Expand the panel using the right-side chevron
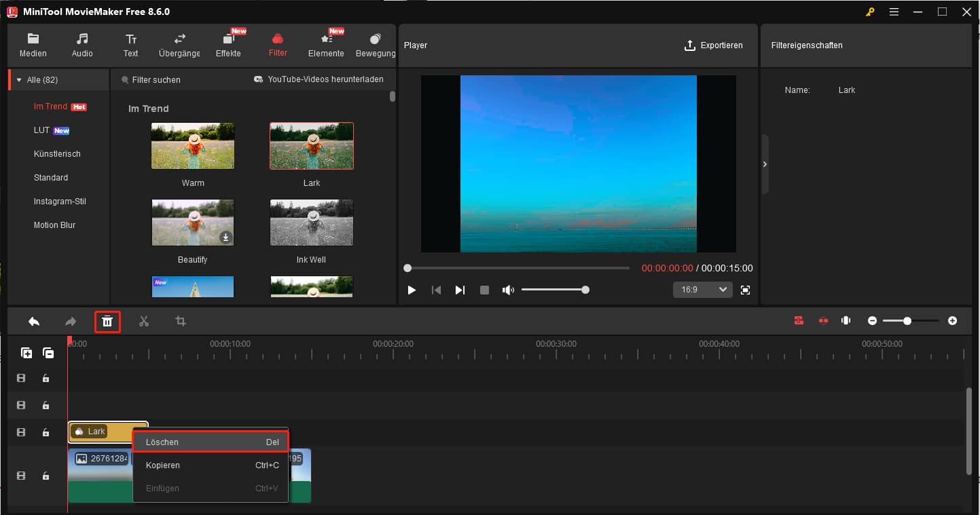The width and height of the screenshot is (980, 515). pyautogui.click(x=765, y=164)
